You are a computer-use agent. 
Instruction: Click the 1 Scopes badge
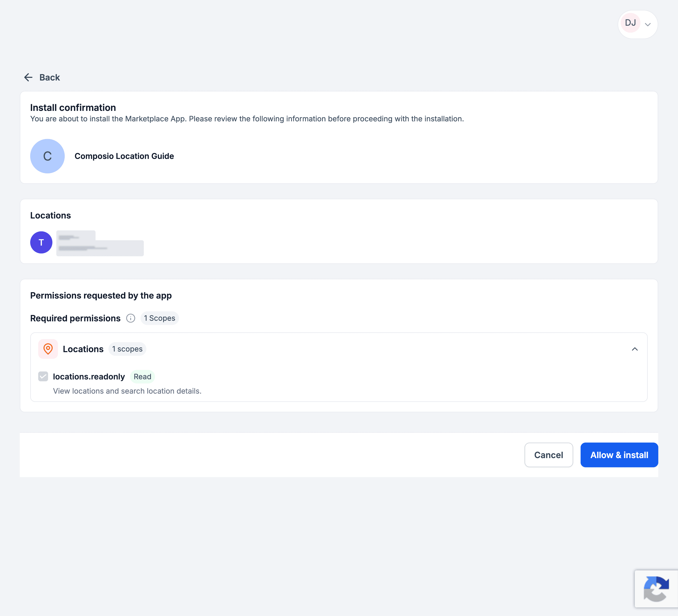[x=159, y=318]
